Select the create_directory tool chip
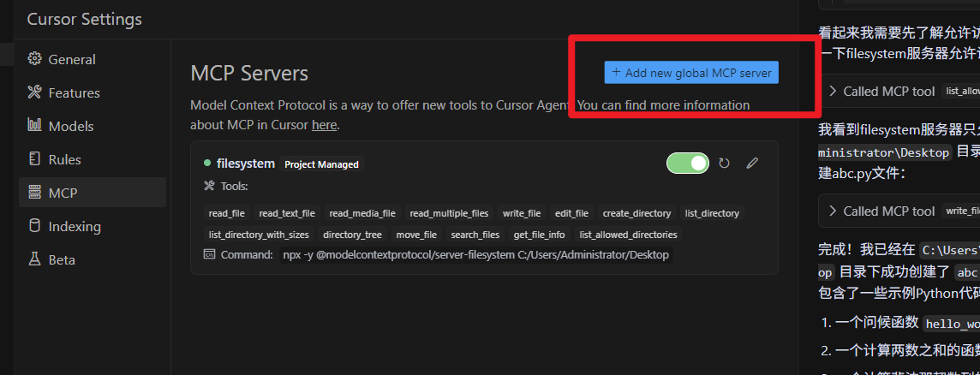 click(x=636, y=213)
